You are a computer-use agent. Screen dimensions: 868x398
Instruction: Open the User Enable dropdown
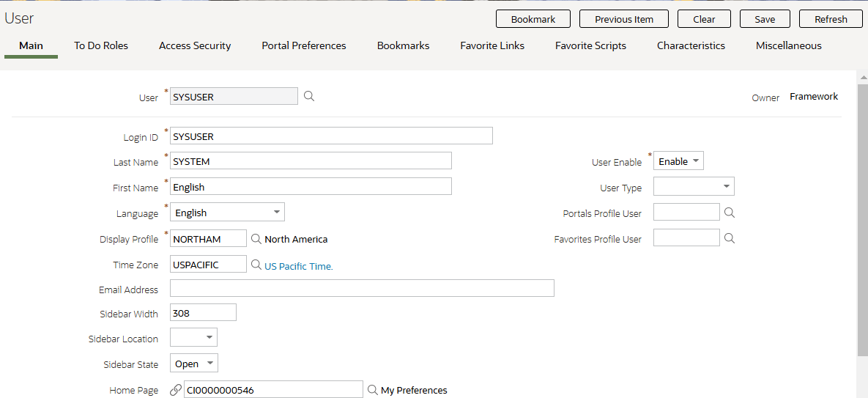click(679, 161)
